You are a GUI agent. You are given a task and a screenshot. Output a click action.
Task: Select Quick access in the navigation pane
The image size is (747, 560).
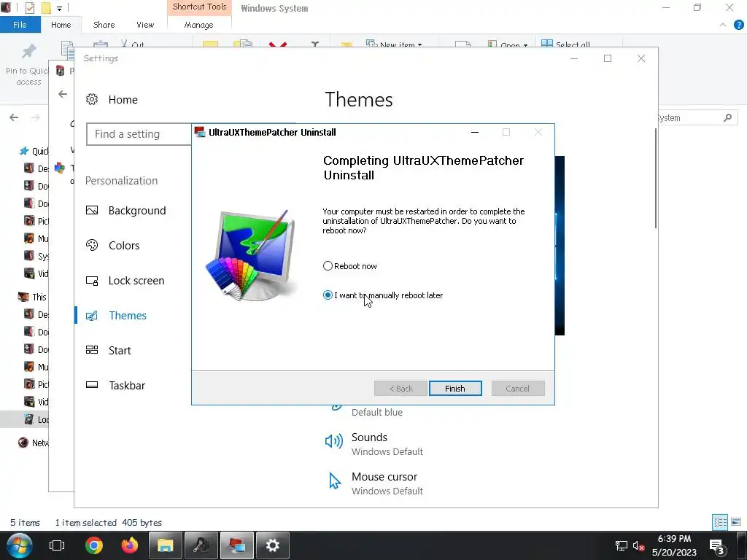pos(33,151)
